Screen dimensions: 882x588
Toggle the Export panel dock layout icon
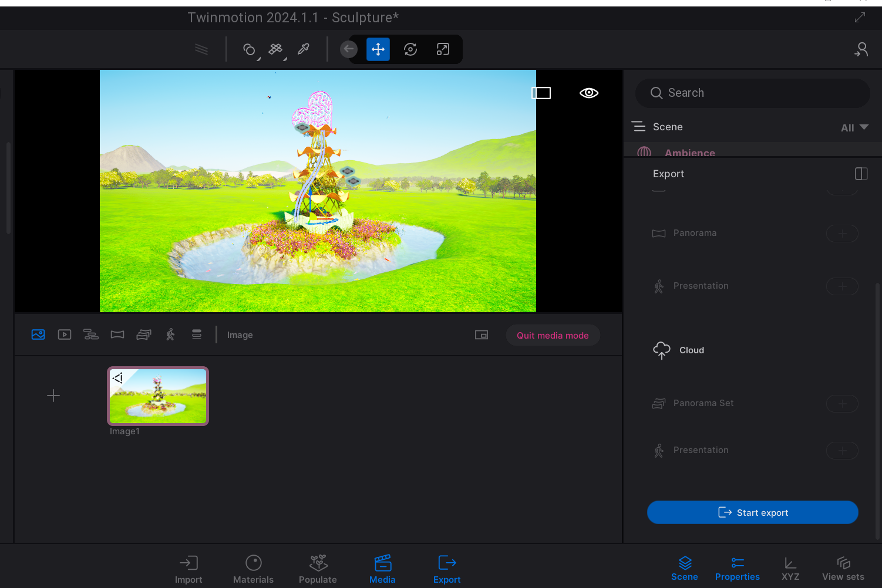click(861, 174)
